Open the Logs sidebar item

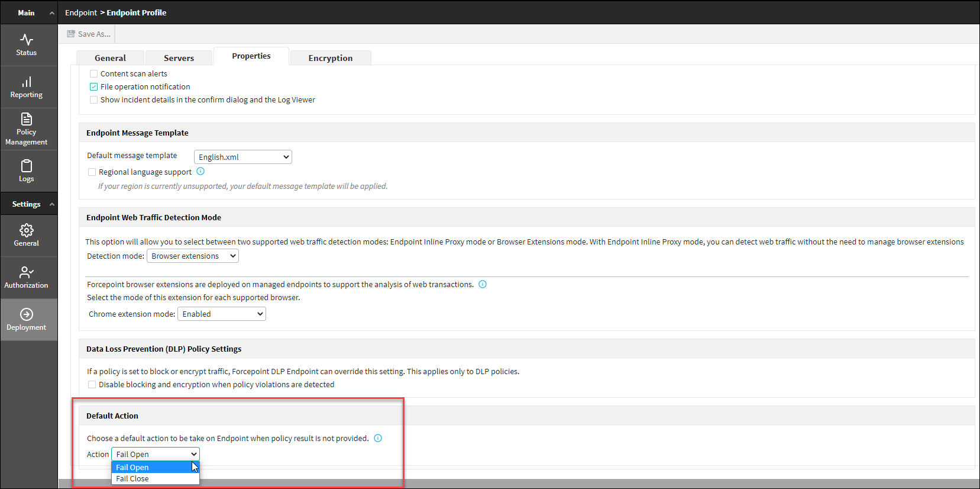click(x=27, y=171)
